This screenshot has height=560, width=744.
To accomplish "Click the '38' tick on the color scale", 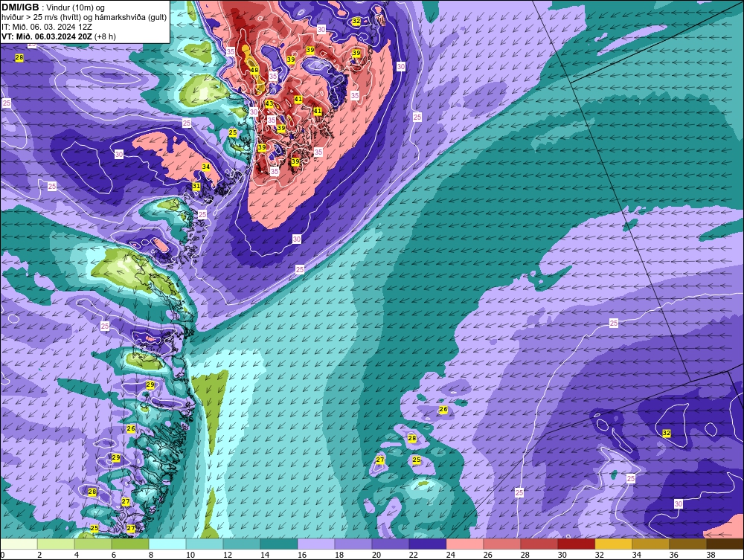I will 711,555.
